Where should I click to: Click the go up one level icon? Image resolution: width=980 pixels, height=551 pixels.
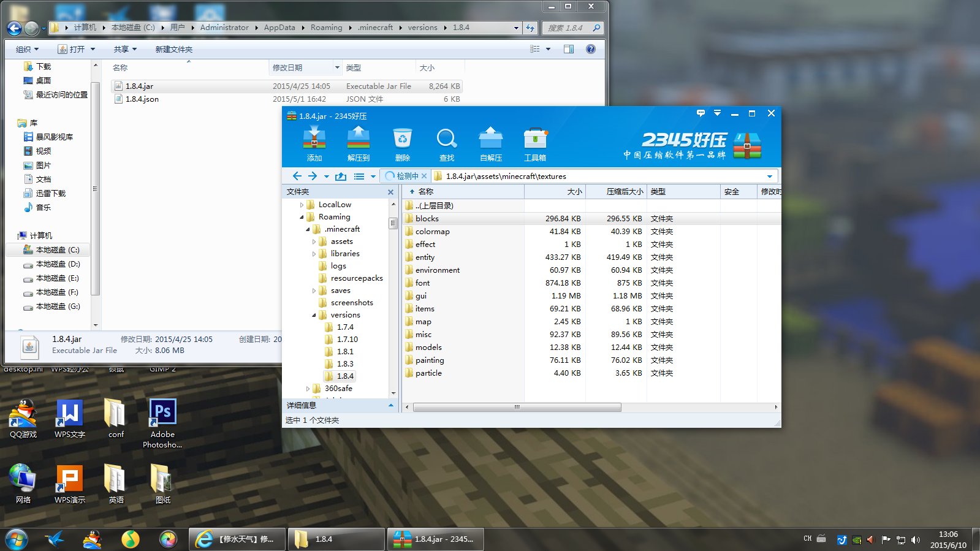pos(341,177)
